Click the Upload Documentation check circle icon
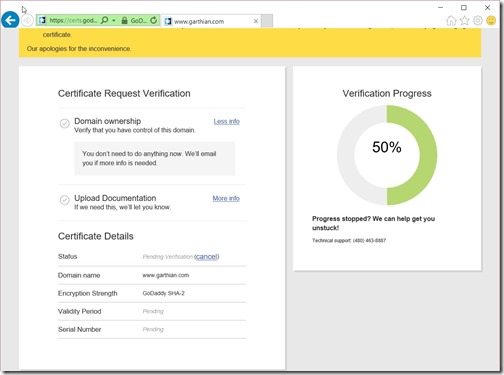This screenshot has width=504, height=375. click(65, 200)
